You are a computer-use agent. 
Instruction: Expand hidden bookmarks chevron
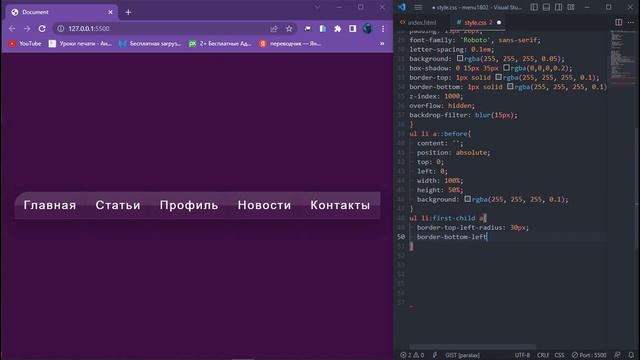point(382,43)
